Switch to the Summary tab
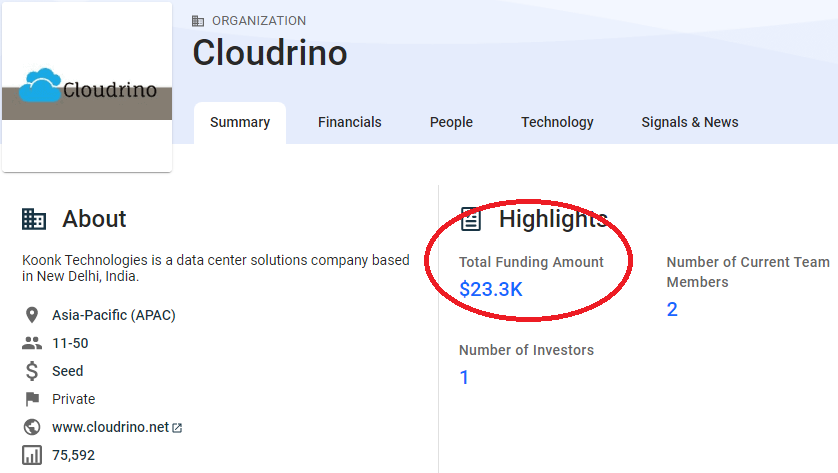 tap(240, 122)
